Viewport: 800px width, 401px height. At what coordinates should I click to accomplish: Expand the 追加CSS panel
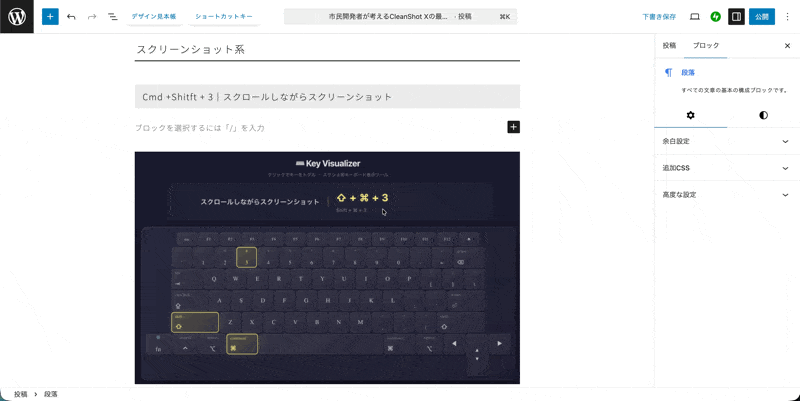[x=726, y=168]
